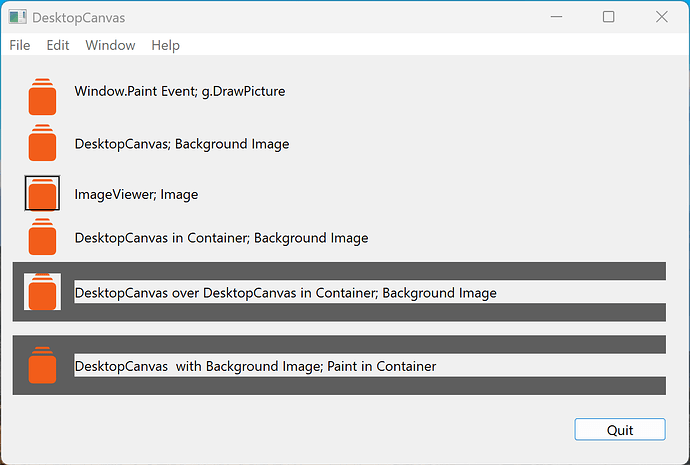The width and height of the screenshot is (690, 465).
Task: Click the orange icon beside Window.Paint Event
Action: tap(42, 96)
